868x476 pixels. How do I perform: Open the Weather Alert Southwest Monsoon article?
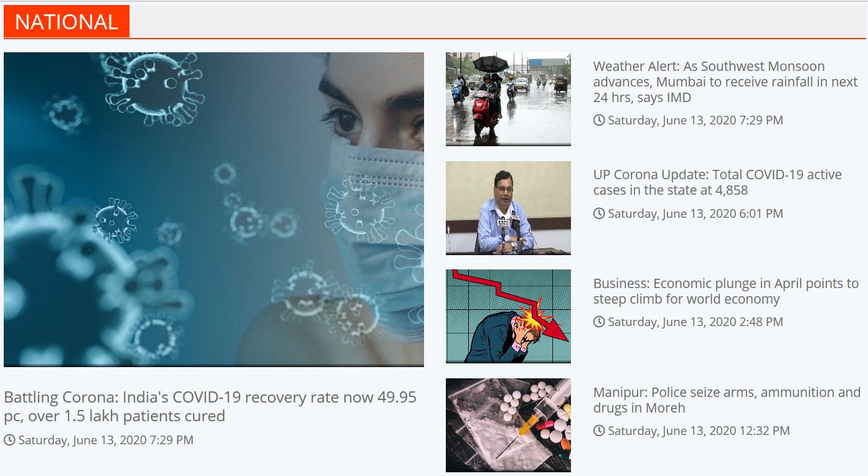725,82
